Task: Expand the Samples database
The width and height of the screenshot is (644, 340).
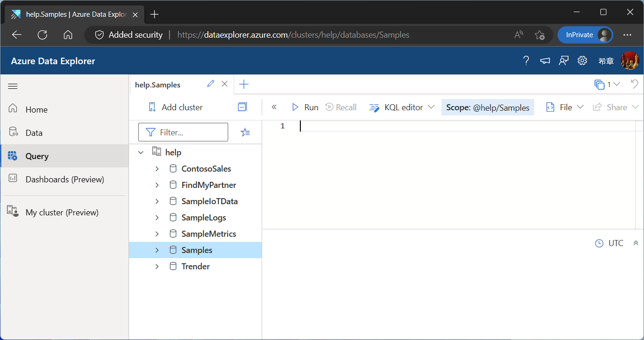Action: pyautogui.click(x=157, y=250)
